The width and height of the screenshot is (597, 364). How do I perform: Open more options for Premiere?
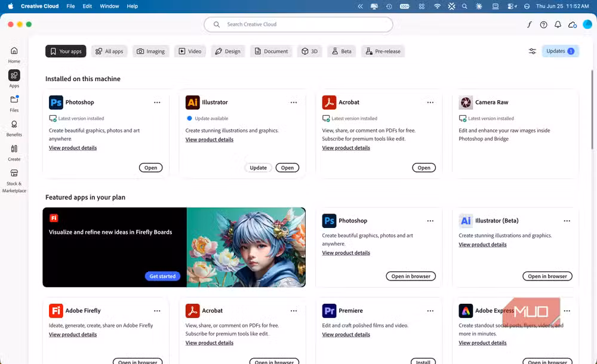[x=430, y=311]
